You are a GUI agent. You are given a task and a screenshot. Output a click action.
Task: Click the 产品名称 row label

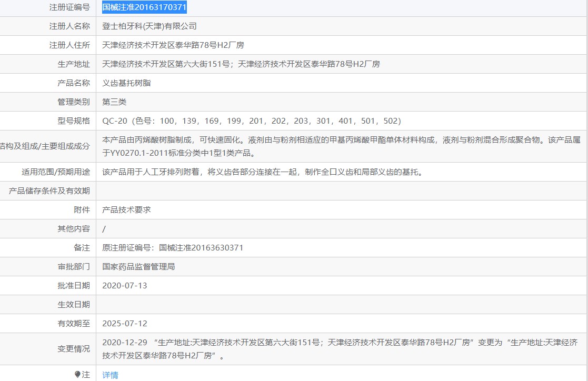click(x=74, y=83)
